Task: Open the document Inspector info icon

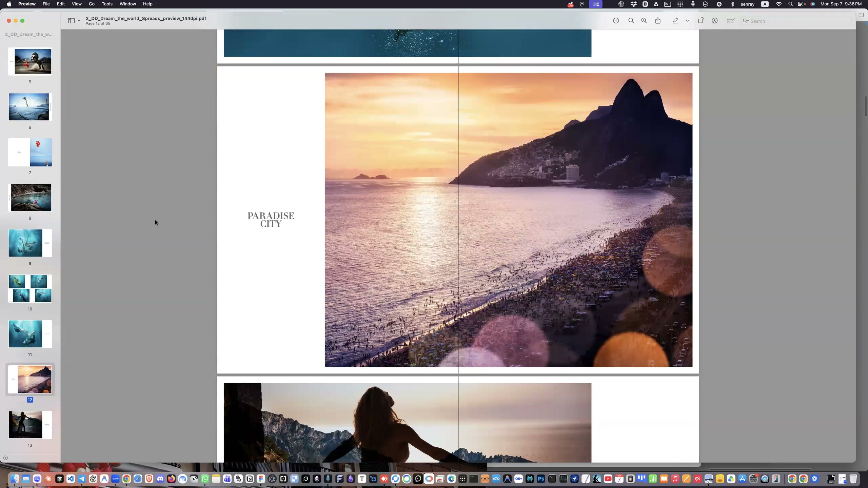Action: (x=616, y=21)
